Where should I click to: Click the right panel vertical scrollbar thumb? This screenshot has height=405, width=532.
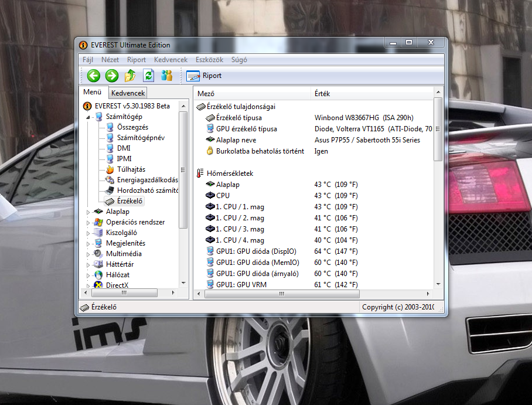(438, 129)
